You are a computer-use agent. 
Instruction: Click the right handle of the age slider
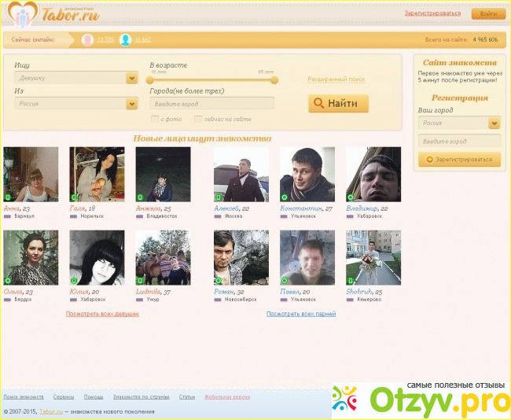coord(274,79)
